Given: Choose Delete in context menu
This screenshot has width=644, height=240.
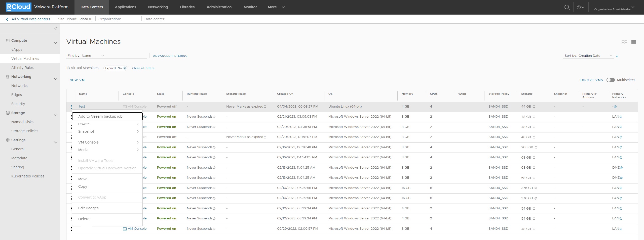Looking at the screenshot, I should tap(107, 219).
